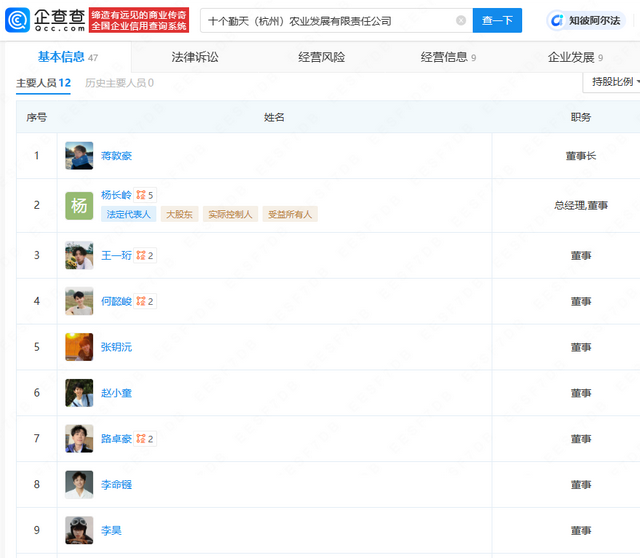The height and width of the screenshot is (558, 640).
Task: Open the 经营信息 tab
Action: pyautogui.click(x=444, y=58)
